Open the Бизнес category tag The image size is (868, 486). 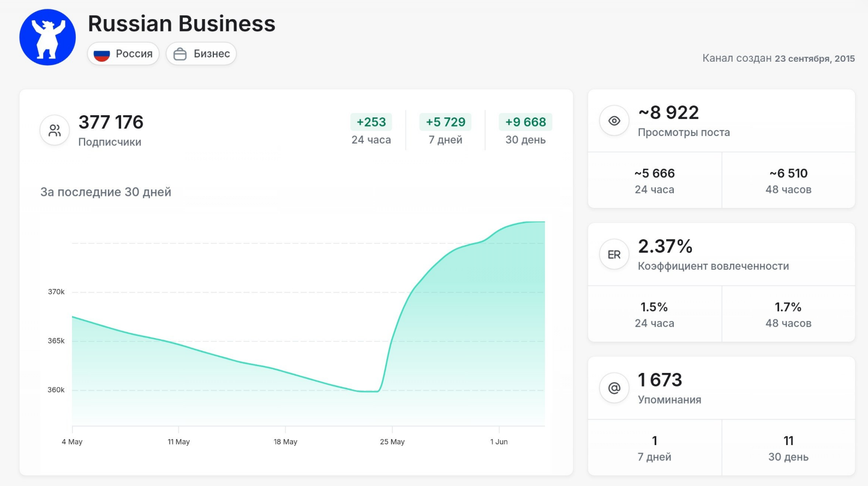(201, 54)
